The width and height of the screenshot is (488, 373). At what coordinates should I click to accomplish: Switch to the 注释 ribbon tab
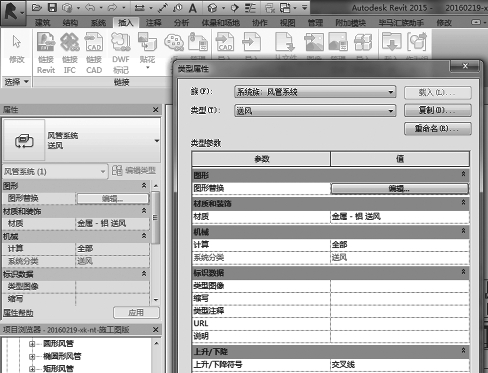(x=153, y=23)
